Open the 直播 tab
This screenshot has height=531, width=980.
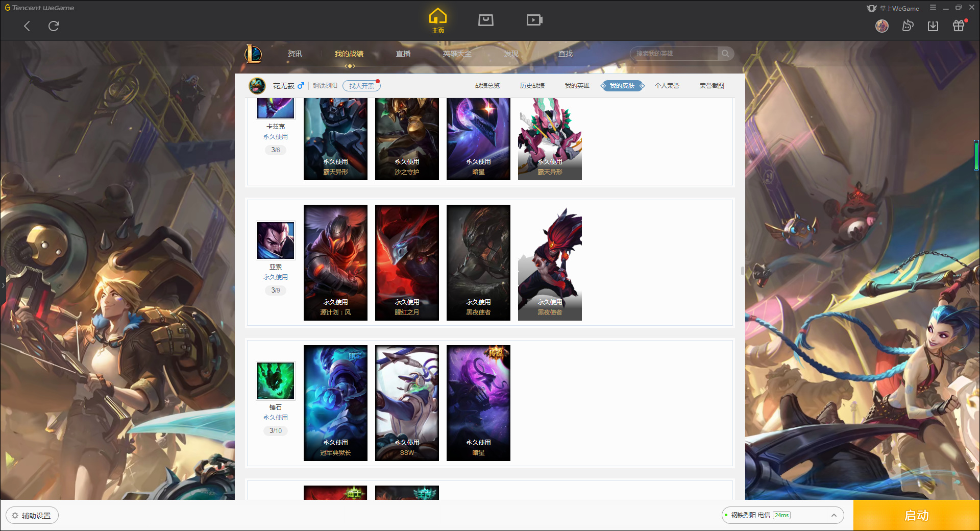(x=403, y=54)
